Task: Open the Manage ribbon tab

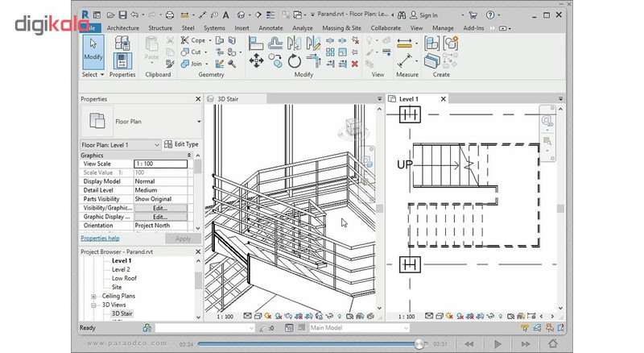Action: point(443,28)
